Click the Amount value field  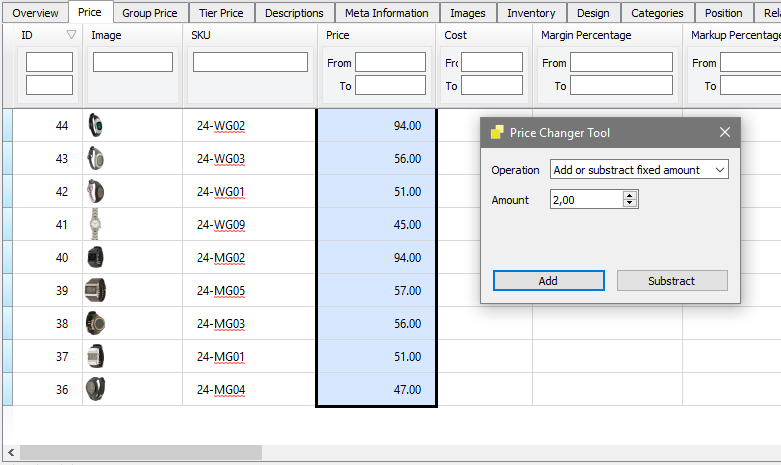[585, 200]
